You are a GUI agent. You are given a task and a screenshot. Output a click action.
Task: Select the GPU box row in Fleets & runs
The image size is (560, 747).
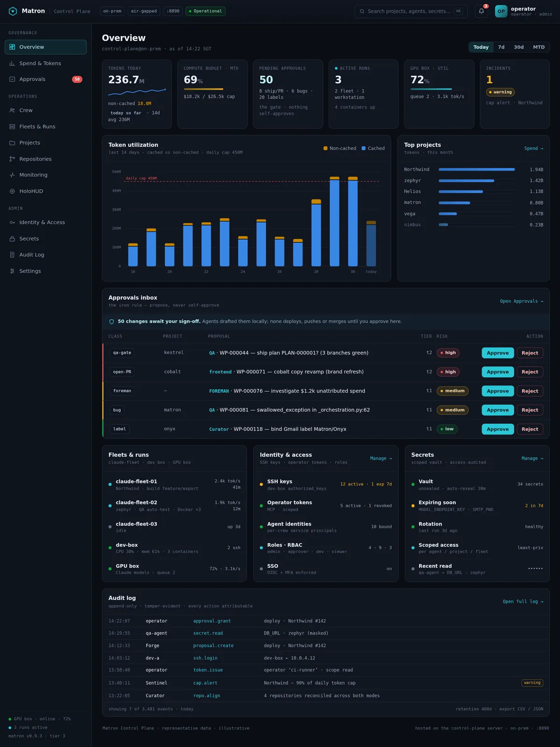[x=175, y=569]
